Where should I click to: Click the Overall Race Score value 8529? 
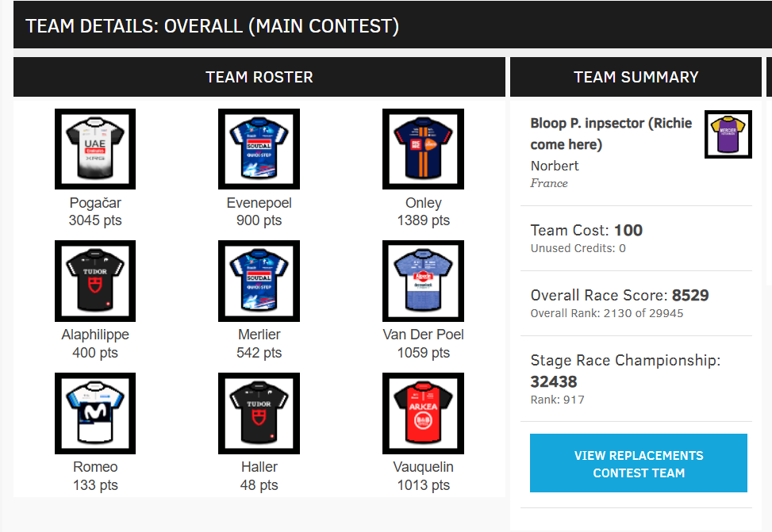click(x=690, y=296)
